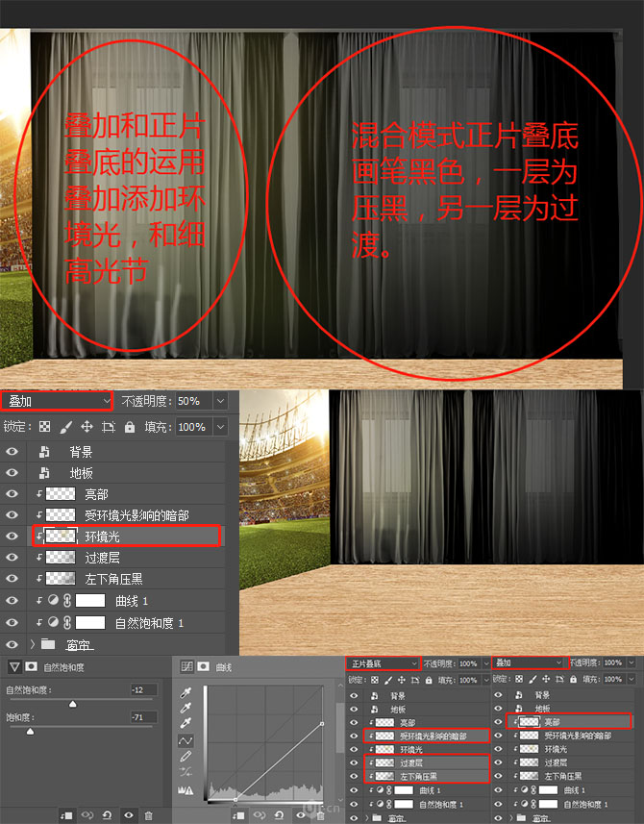The height and width of the screenshot is (824, 644).
Task: Open the 叠加 blend mode dropdown beside the 50% opacity field
Action: 57,402
